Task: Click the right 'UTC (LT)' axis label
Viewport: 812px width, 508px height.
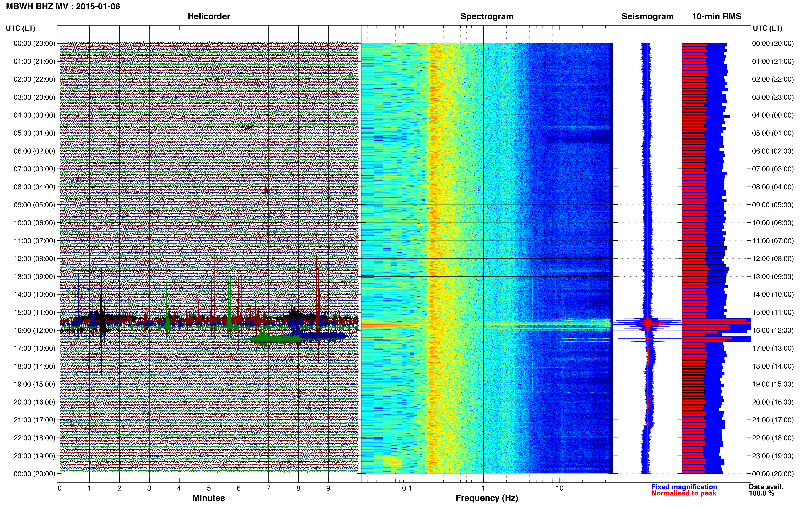Action: 767,28
